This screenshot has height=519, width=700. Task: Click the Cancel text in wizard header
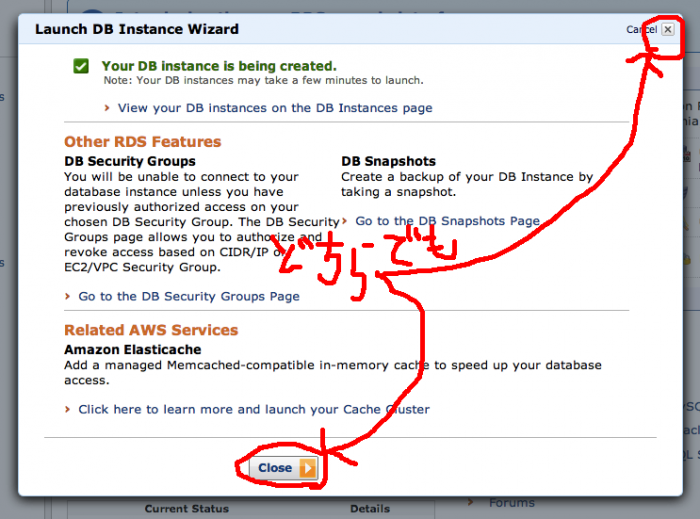642,29
